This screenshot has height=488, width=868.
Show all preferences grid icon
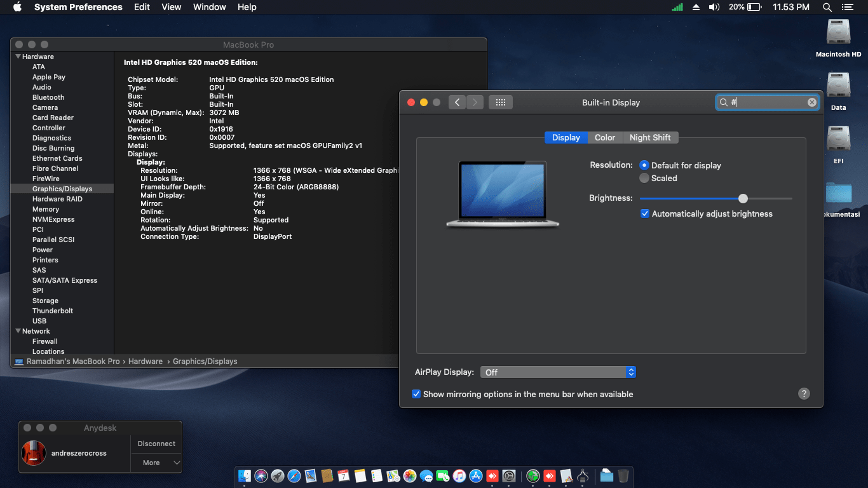click(x=500, y=102)
